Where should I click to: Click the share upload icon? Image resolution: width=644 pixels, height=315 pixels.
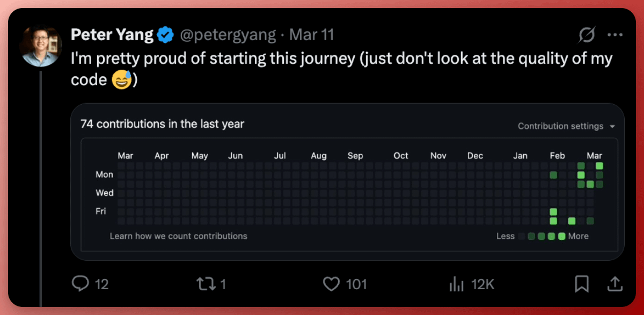click(614, 283)
